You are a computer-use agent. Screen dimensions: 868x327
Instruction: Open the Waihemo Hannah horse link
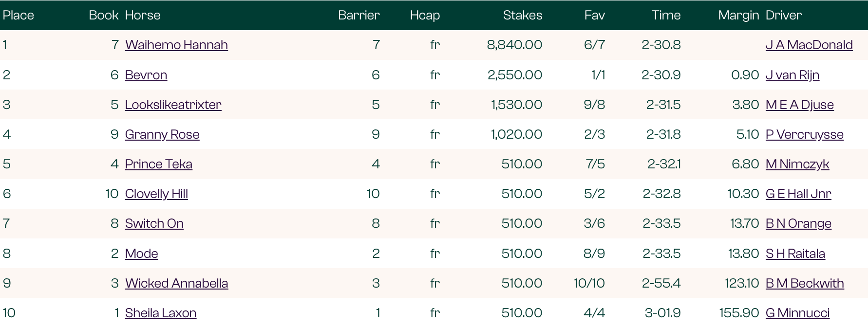click(x=176, y=45)
